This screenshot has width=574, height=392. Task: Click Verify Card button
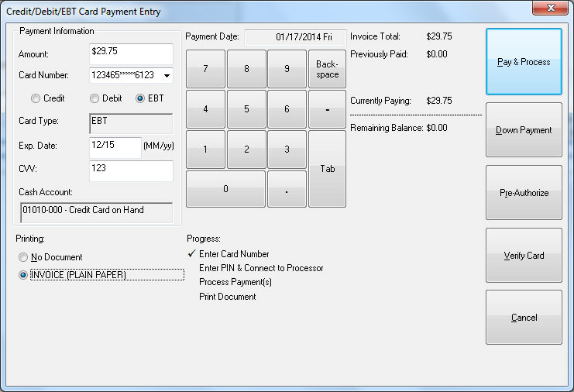click(524, 256)
